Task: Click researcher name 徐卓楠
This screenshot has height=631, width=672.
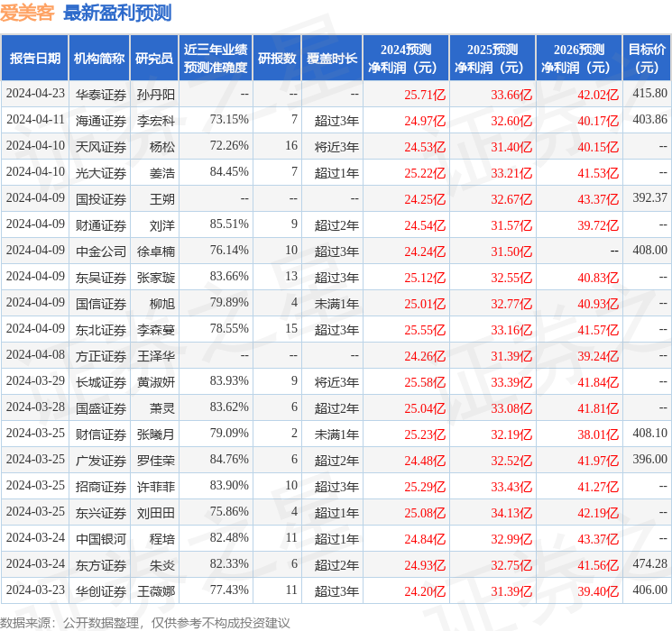Action: pos(156,251)
